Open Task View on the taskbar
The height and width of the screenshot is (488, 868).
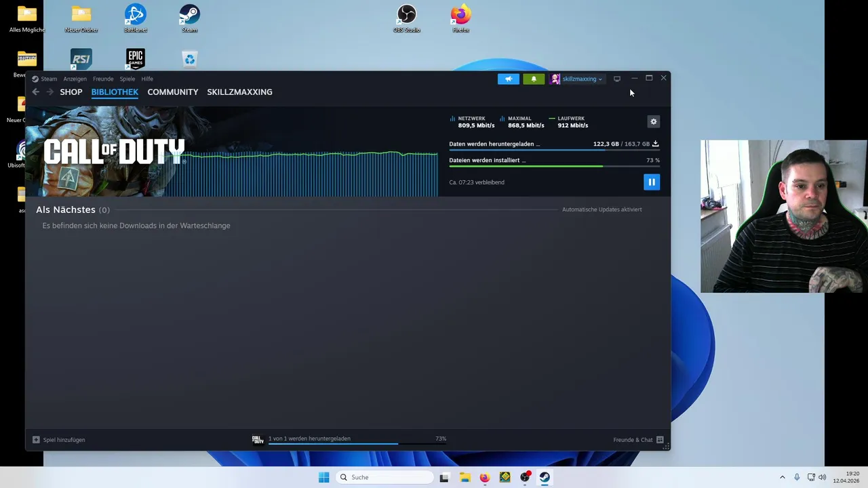(444, 477)
